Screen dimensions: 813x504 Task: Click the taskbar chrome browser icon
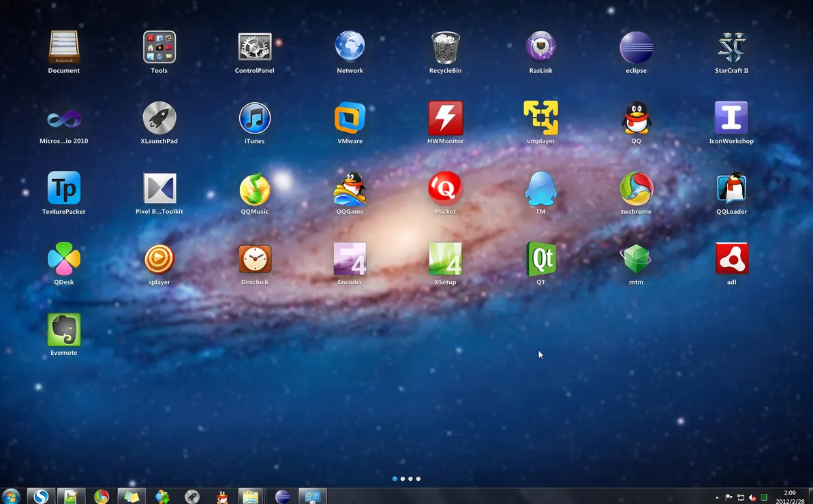[102, 497]
